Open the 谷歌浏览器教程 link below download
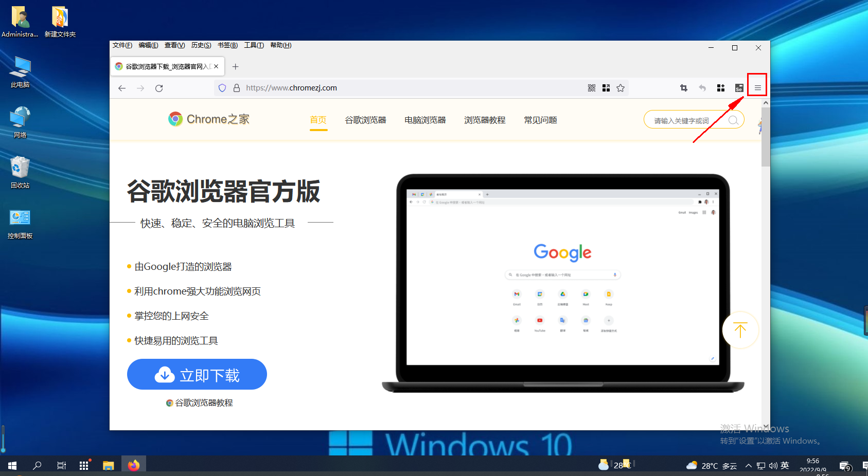The width and height of the screenshot is (868, 476). point(199,403)
